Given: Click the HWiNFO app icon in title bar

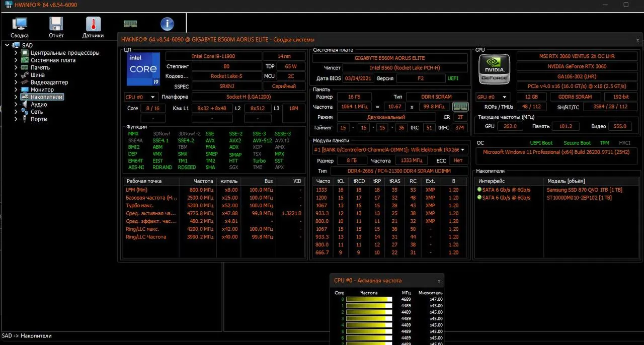Looking at the screenshot, I should pyautogui.click(x=9, y=5).
